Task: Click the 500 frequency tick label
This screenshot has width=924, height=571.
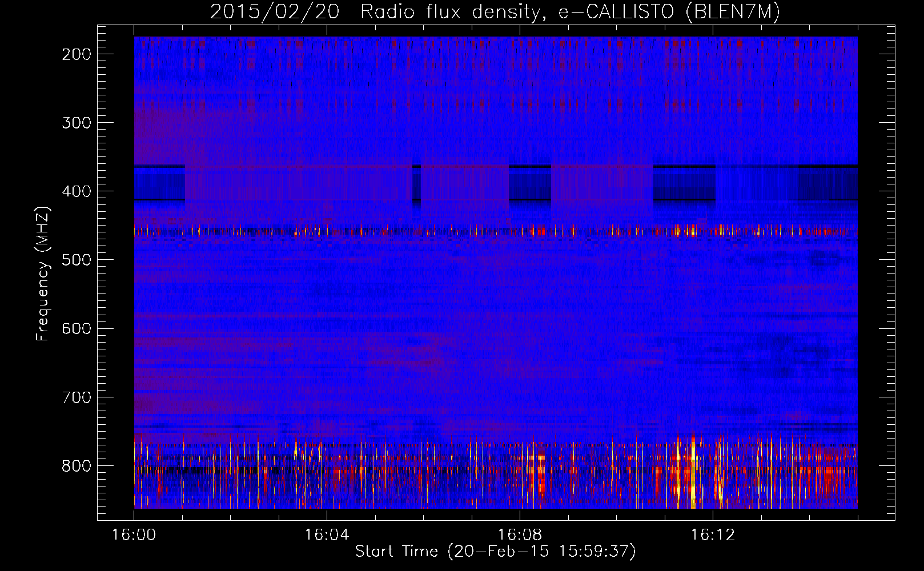Action: [77, 260]
